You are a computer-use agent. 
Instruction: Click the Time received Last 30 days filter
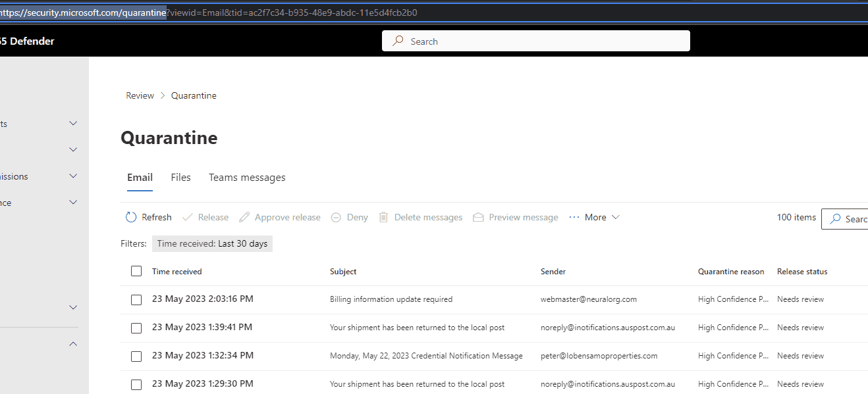[212, 243]
